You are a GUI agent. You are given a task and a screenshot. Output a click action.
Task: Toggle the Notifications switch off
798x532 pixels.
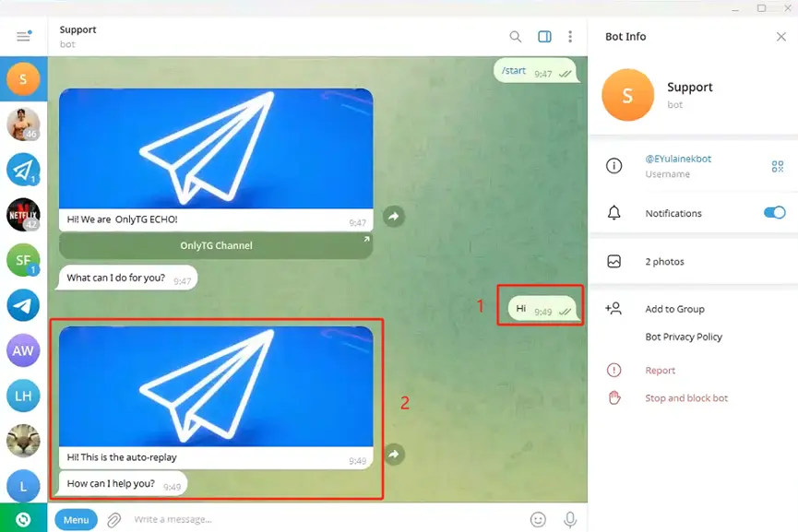774,213
